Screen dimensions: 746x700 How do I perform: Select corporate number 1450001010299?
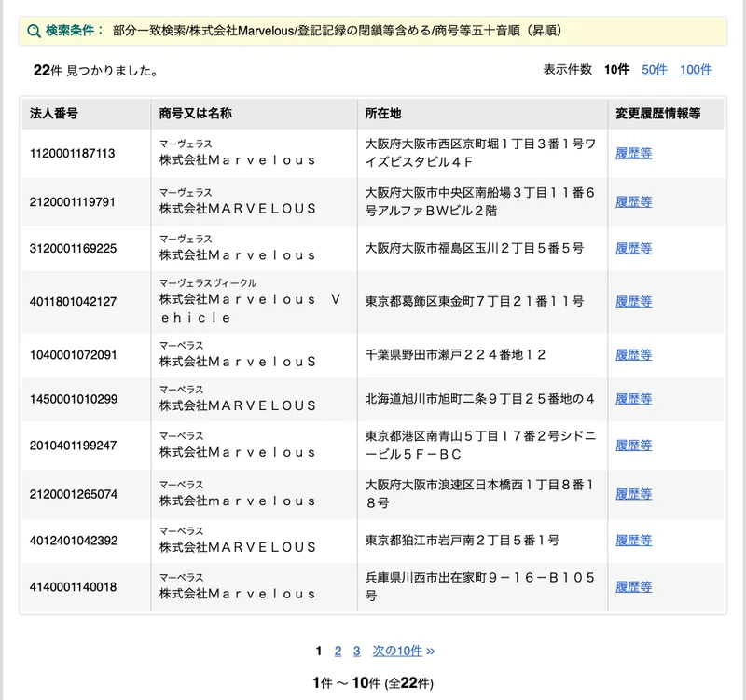[74, 400]
